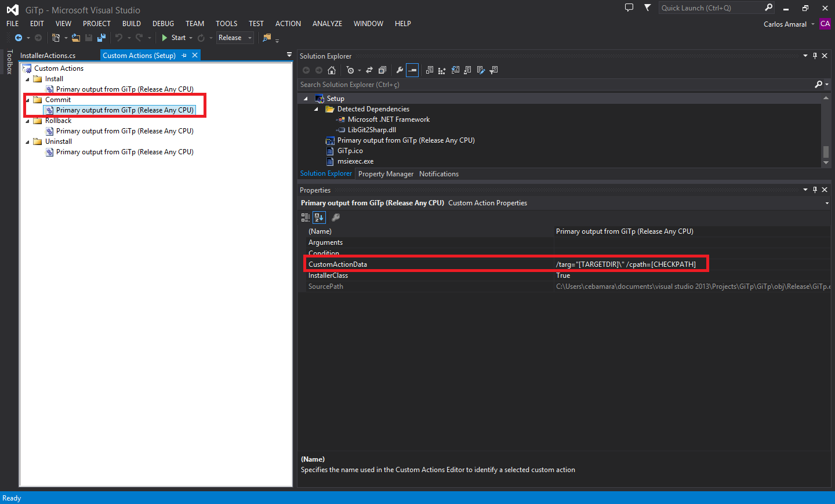The height and width of the screenshot is (504, 835).
Task: Collapse Detected Dependencies node
Action: point(316,109)
